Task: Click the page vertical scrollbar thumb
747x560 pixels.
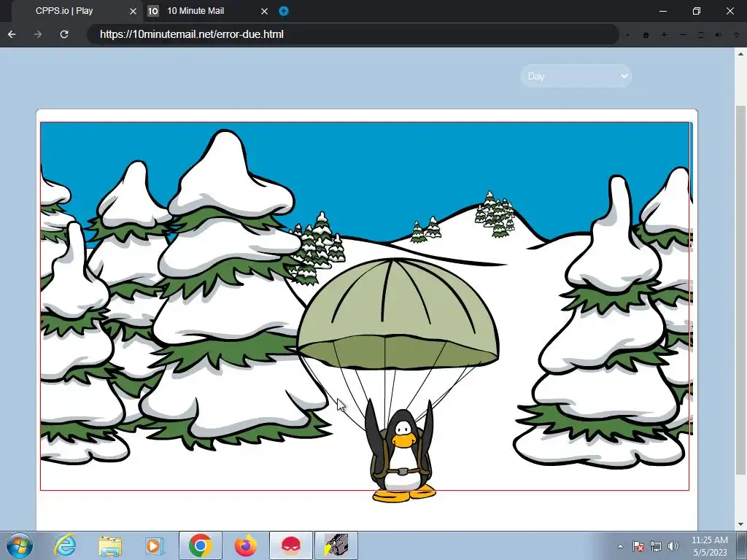Action: [740, 290]
